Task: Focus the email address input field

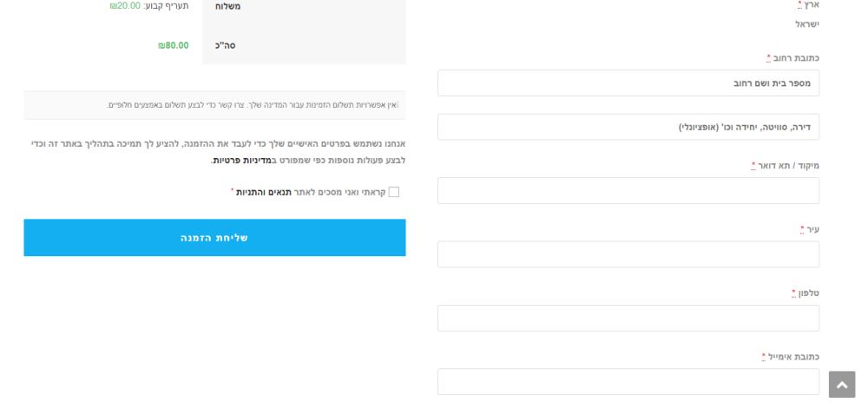Action: pos(628,381)
